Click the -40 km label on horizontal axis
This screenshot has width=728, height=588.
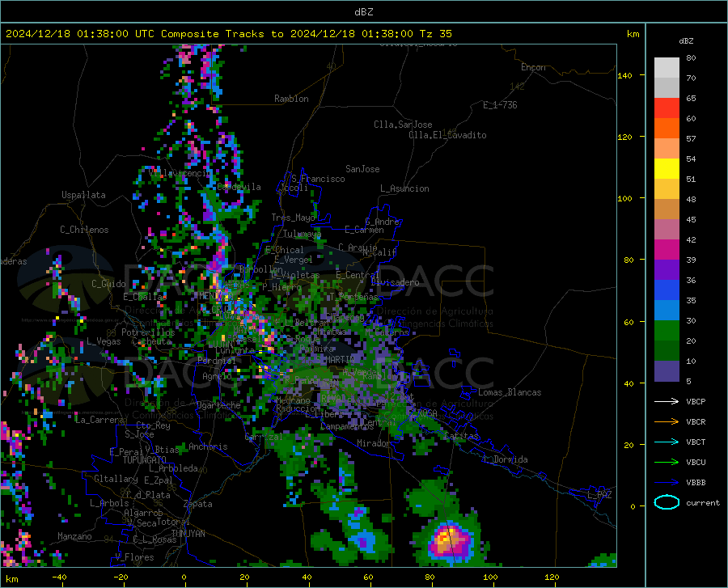pos(59,577)
